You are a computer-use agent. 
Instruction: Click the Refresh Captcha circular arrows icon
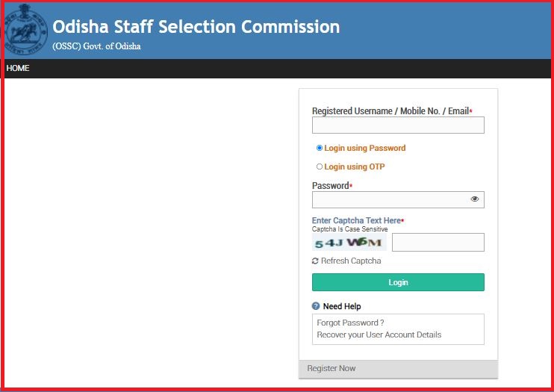pos(315,261)
